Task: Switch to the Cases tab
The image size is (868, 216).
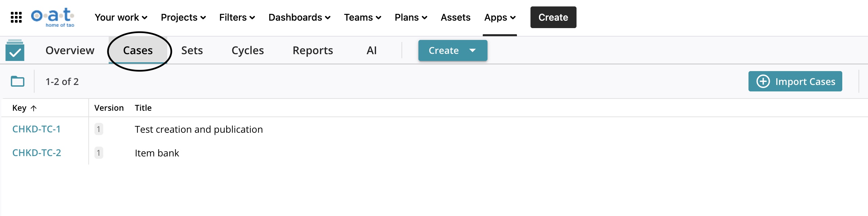Action: [x=138, y=50]
